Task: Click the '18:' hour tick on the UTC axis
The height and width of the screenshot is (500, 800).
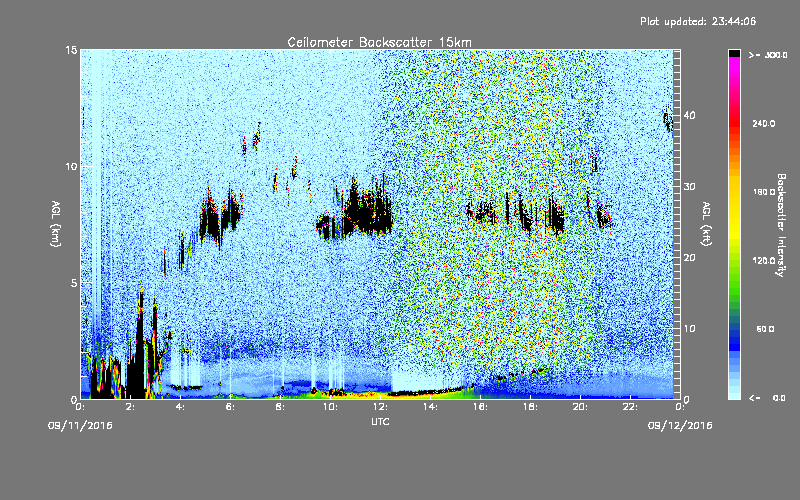Action: pyautogui.click(x=530, y=407)
